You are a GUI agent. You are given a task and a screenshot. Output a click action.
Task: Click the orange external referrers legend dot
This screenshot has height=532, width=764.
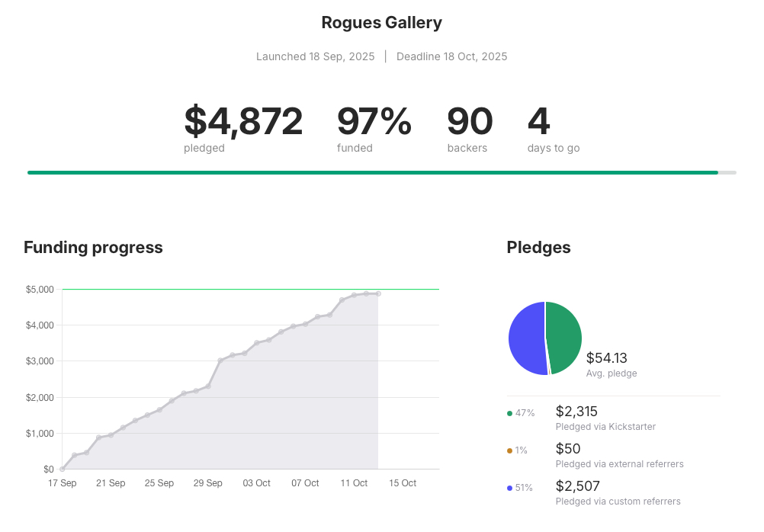(509, 450)
